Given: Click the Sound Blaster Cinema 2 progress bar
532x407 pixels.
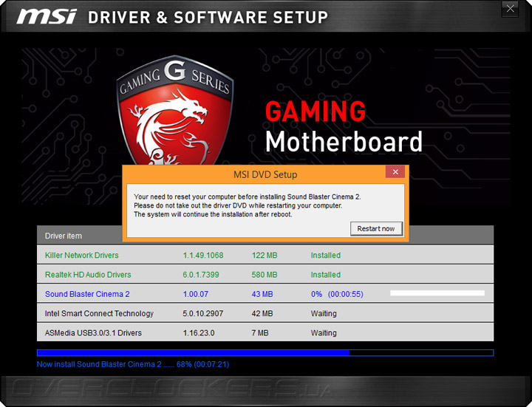Looking at the screenshot, I should tap(437, 293).
